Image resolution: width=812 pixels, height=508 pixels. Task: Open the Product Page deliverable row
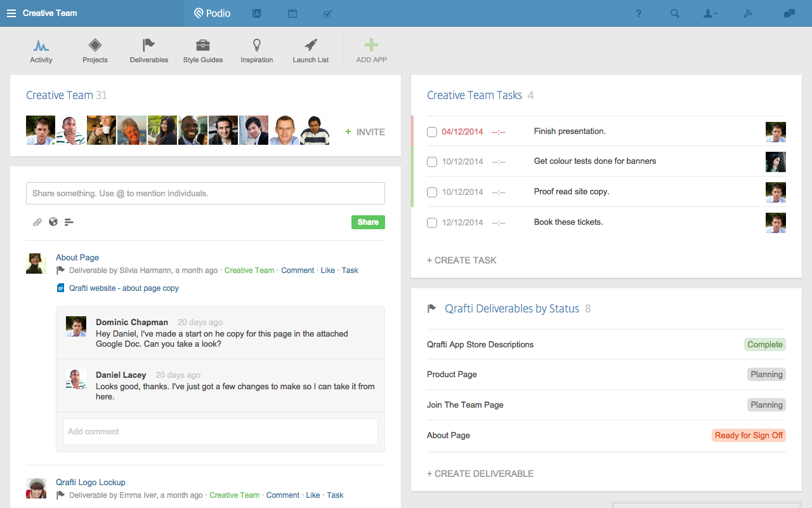click(x=606, y=375)
